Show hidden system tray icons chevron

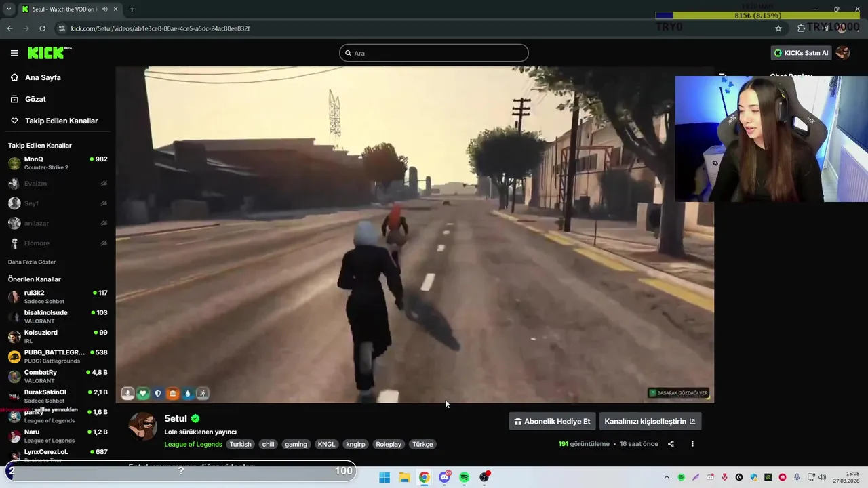point(667,477)
